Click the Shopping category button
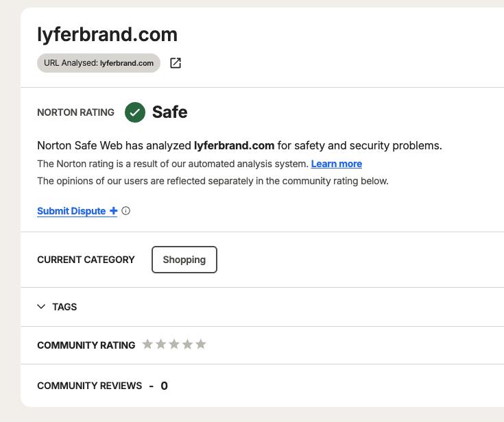 [184, 260]
